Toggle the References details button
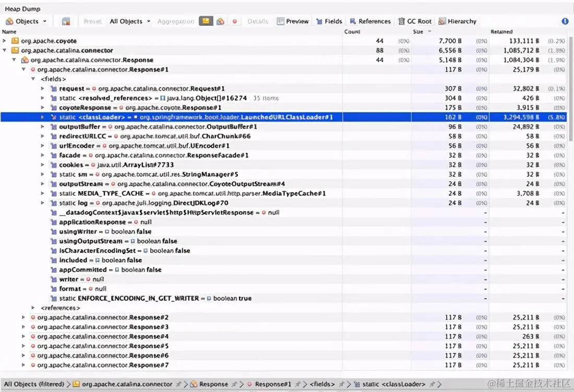Screen dimensions: 574x392 pyautogui.click(x=370, y=21)
